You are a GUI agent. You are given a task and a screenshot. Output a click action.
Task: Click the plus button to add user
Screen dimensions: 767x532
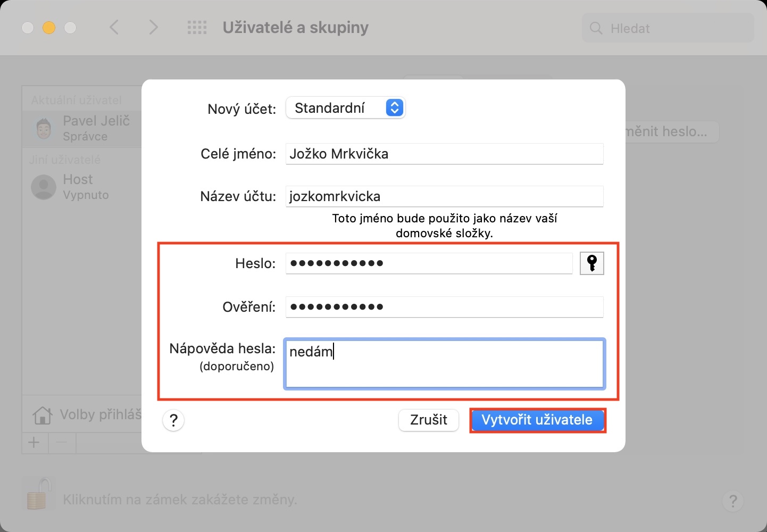pyautogui.click(x=35, y=442)
